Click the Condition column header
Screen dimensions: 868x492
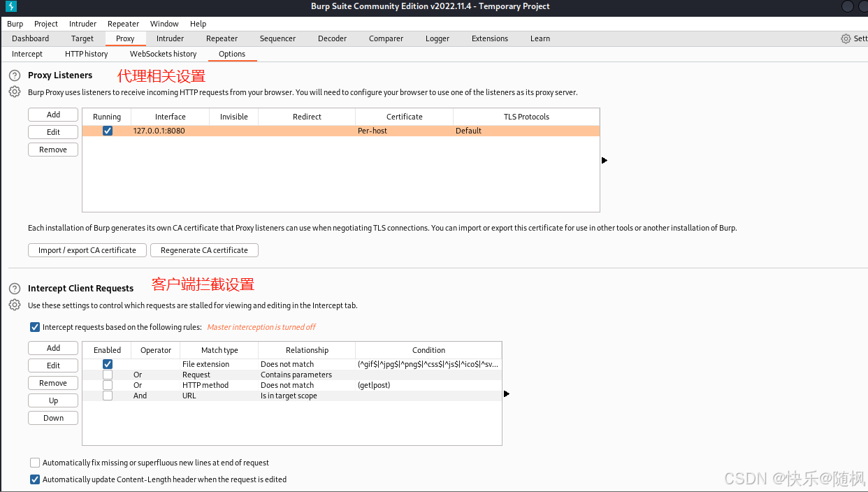tap(428, 350)
